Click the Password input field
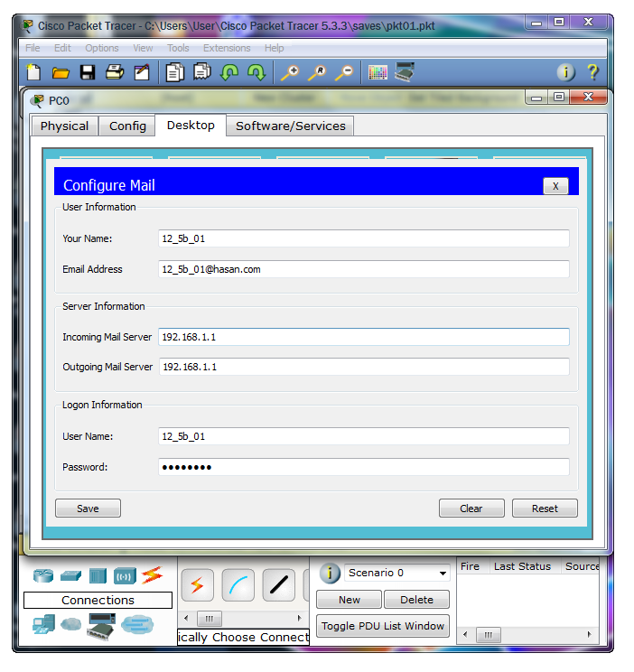 pyautogui.click(x=363, y=467)
